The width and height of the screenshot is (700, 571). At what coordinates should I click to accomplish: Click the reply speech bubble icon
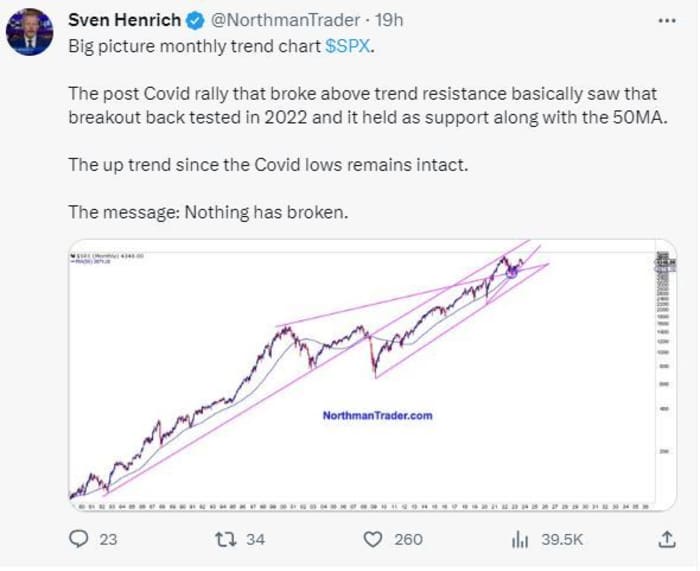point(79,539)
